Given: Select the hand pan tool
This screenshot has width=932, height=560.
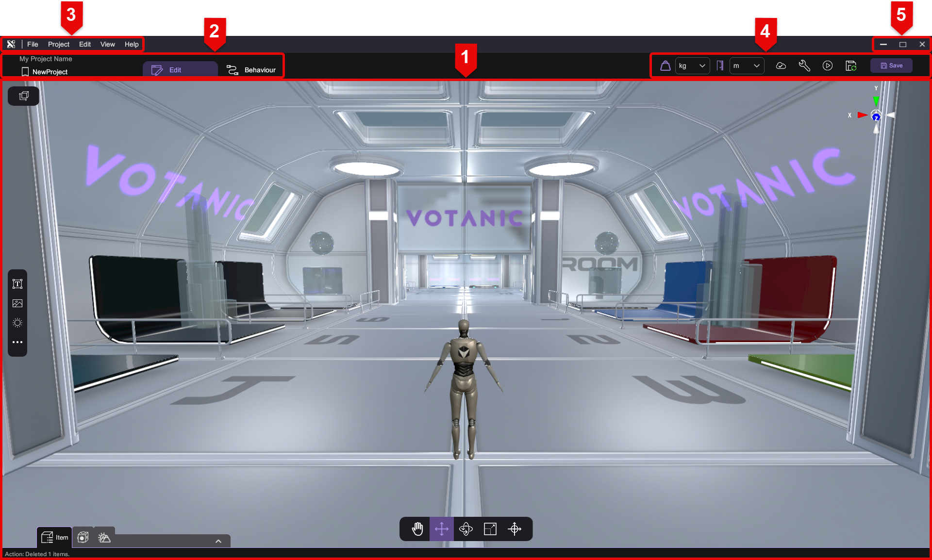Looking at the screenshot, I should pos(417,529).
